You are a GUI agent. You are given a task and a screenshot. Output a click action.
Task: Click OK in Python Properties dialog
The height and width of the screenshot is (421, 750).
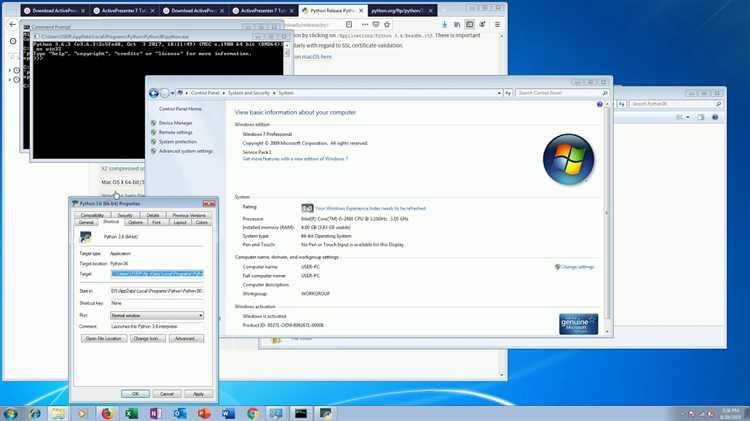pyautogui.click(x=135, y=394)
